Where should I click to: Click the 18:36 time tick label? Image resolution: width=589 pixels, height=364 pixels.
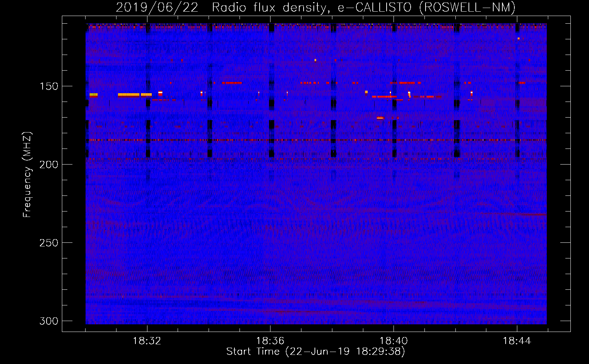(x=270, y=341)
